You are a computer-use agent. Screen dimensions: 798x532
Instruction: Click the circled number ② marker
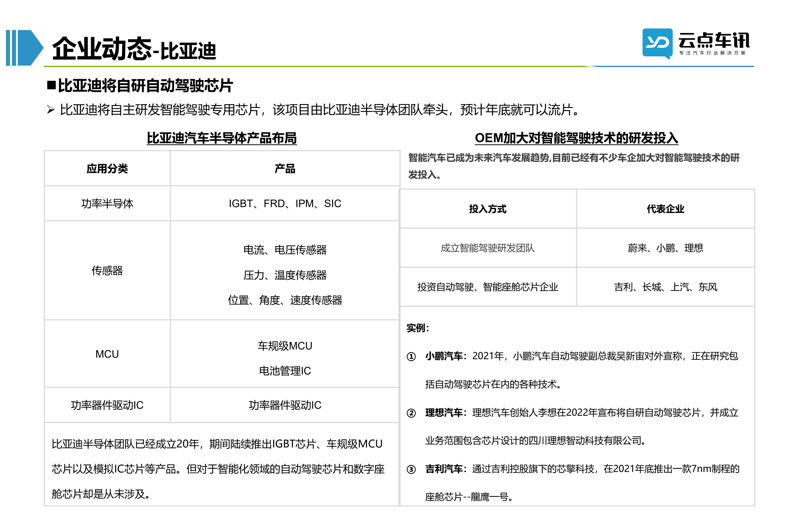point(411,413)
